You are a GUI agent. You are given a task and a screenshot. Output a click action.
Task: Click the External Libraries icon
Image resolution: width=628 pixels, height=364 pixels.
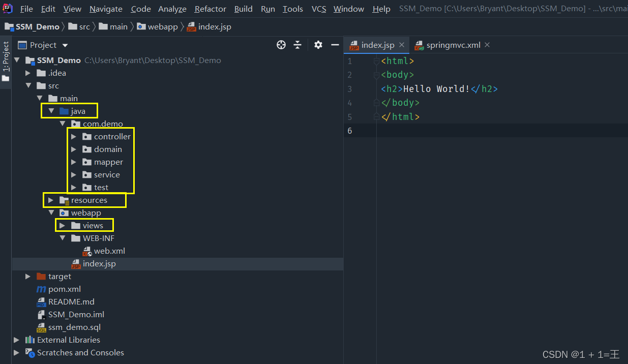tap(30, 340)
